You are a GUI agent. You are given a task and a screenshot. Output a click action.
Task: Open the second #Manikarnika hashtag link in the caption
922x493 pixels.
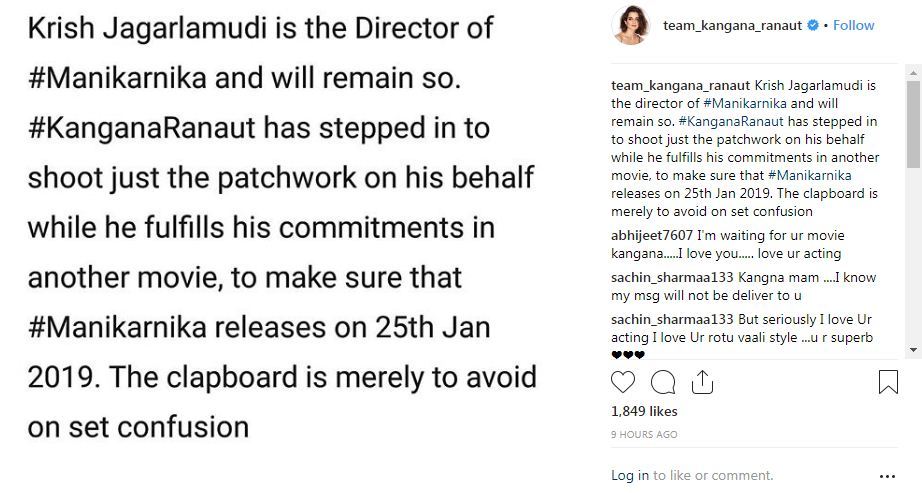pos(810,175)
